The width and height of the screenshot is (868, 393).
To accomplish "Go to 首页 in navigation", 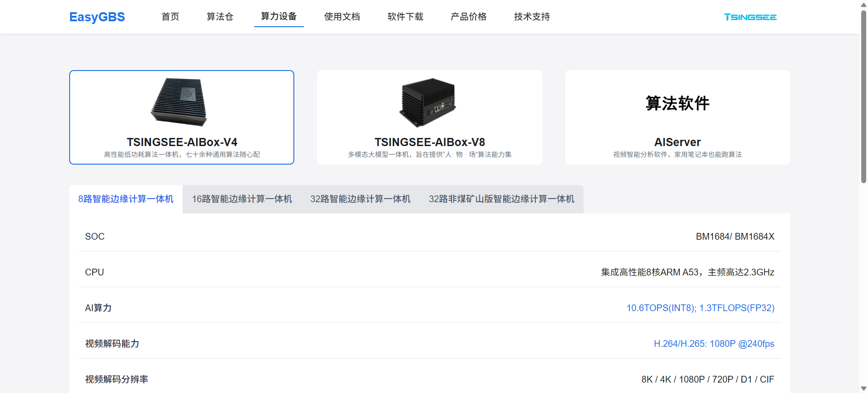I will [x=170, y=17].
